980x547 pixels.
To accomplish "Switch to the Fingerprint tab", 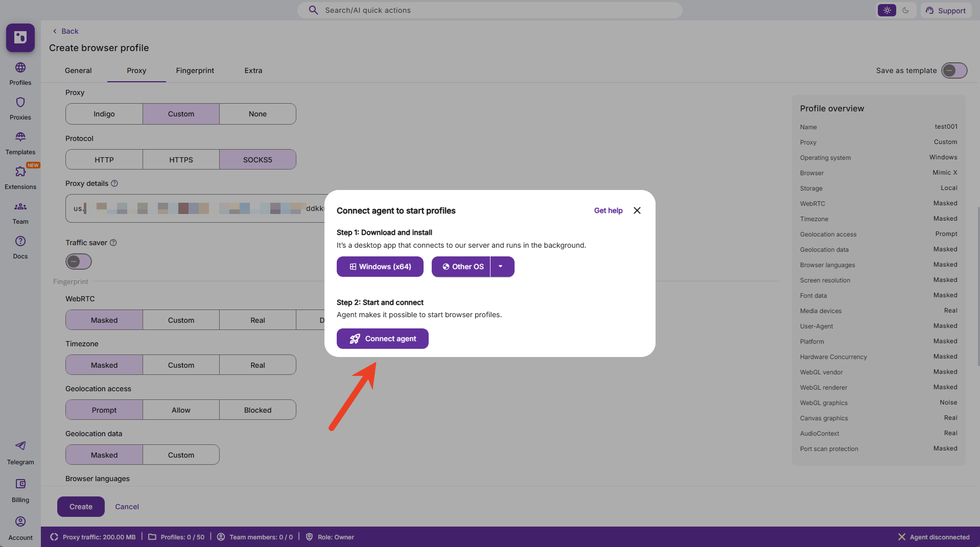I will click(x=195, y=70).
